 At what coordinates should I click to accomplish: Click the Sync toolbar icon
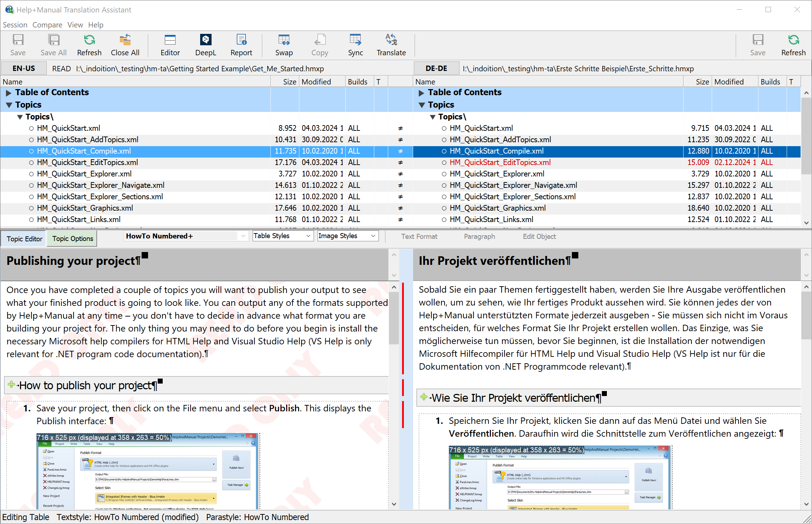[x=355, y=45]
